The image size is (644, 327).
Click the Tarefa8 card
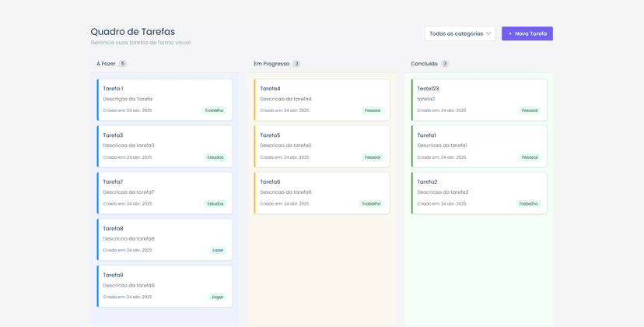pos(165,239)
